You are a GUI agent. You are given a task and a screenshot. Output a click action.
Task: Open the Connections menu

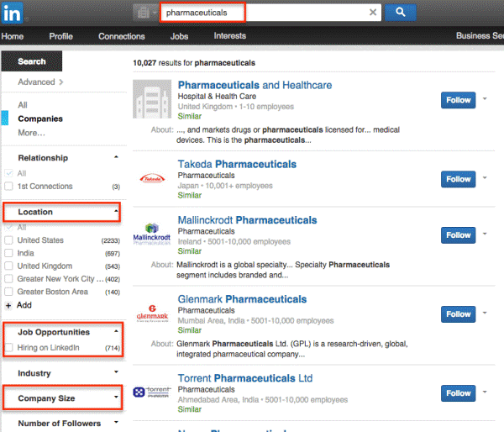(x=122, y=36)
